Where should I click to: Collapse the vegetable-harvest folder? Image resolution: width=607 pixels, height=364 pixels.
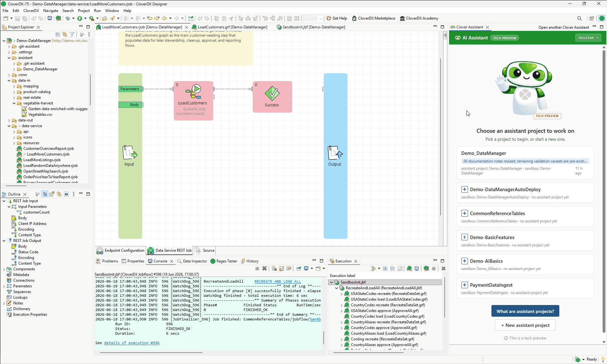coord(14,103)
